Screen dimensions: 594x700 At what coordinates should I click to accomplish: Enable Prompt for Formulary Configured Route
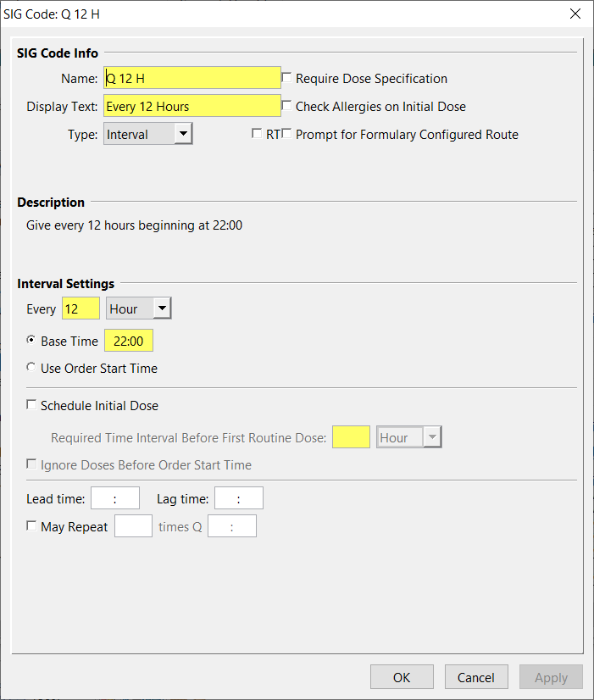tap(286, 134)
